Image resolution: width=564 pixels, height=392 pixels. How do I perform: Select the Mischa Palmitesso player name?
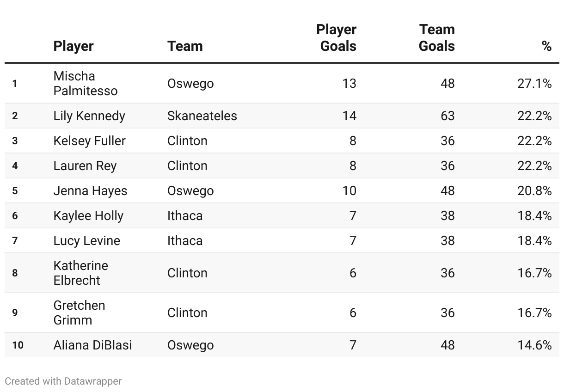[86, 83]
